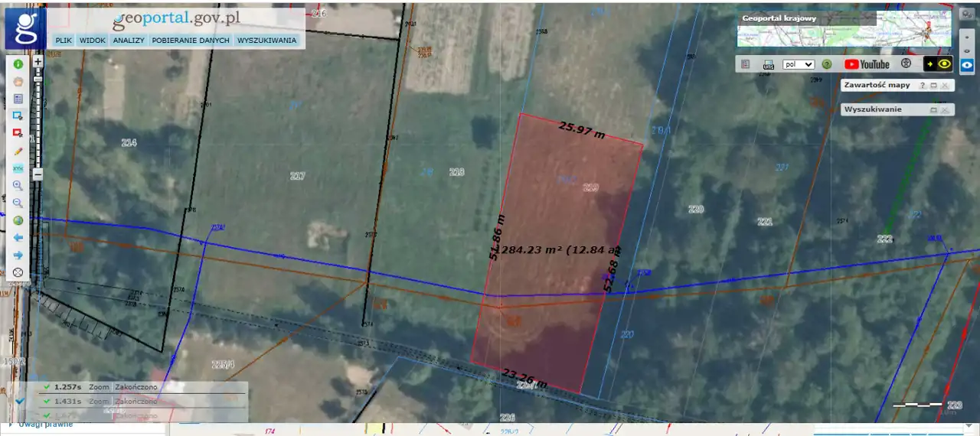
Task: Select the blue eye visibility button
Action: (967, 65)
